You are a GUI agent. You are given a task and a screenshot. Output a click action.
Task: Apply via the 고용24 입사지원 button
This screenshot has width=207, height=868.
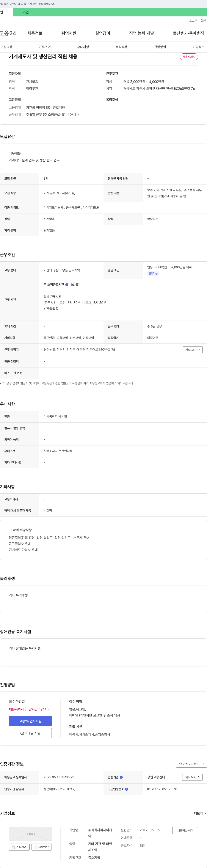(30, 721)
